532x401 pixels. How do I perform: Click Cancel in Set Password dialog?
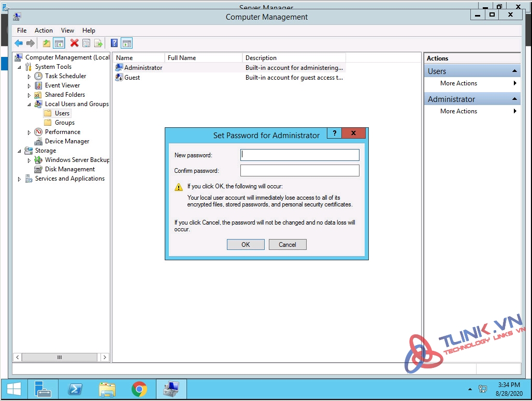(x=287, y=245)
